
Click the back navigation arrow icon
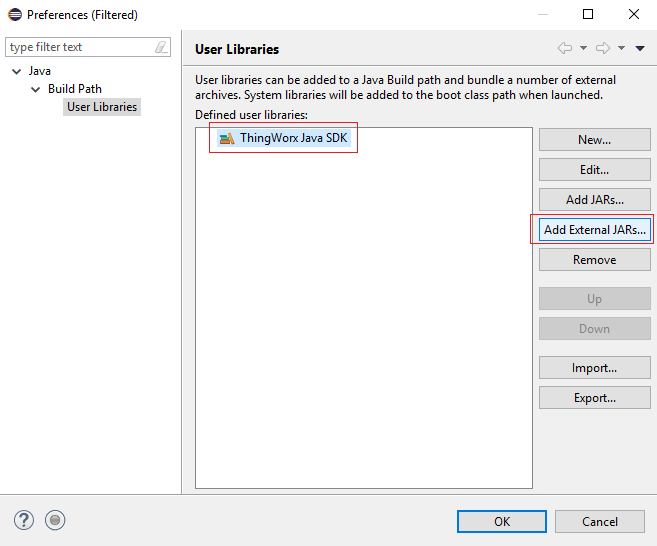coord(565,48)
